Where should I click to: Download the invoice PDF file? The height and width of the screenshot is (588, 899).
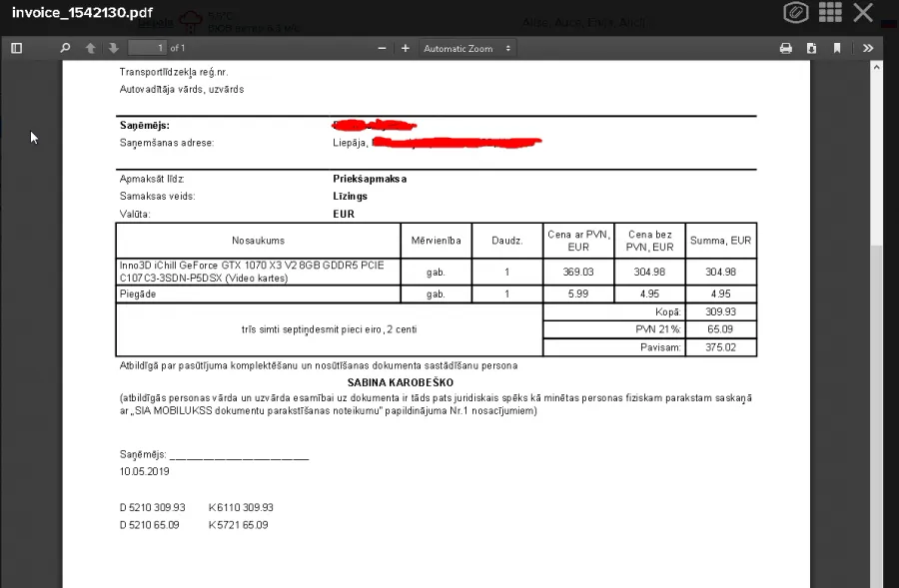tap(811, 48)
